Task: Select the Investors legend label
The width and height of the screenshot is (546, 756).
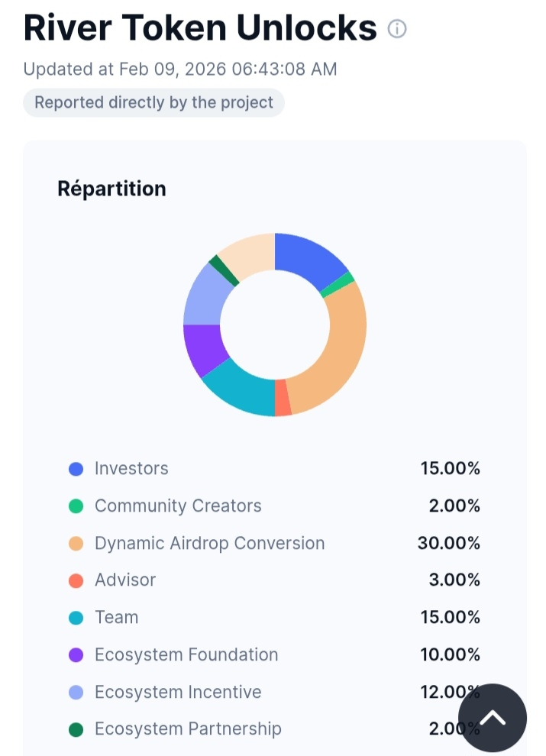Action: [x=131, y=469]
